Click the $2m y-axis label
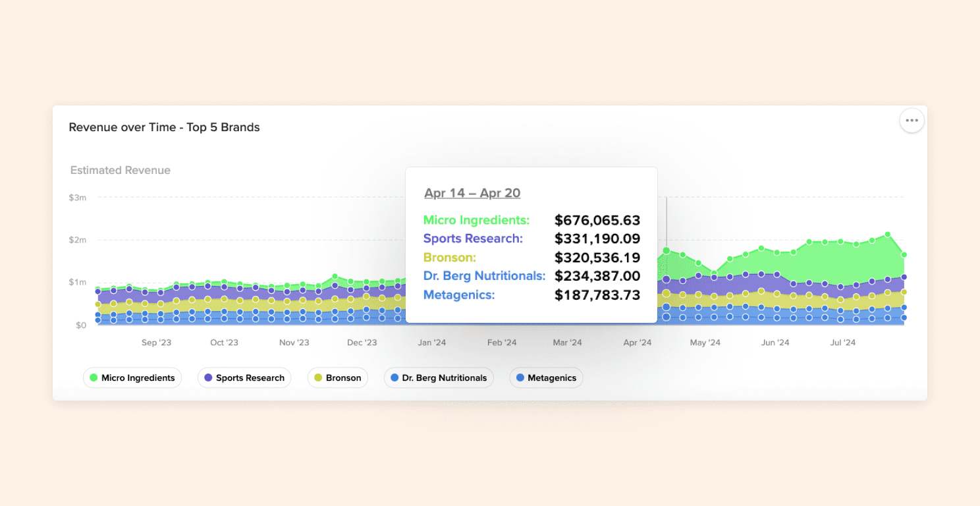980x506 pixels. click(x=78, y=240)
